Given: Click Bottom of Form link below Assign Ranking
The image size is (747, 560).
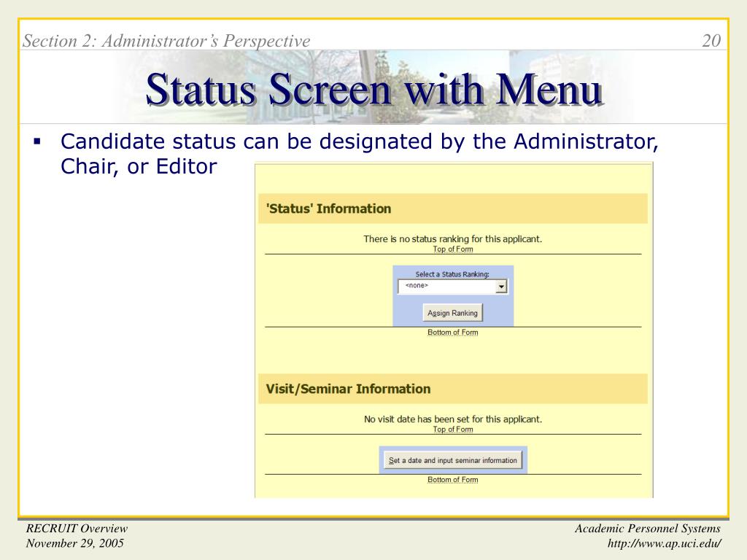Looking at the screenshot, I should click(452, 332).
